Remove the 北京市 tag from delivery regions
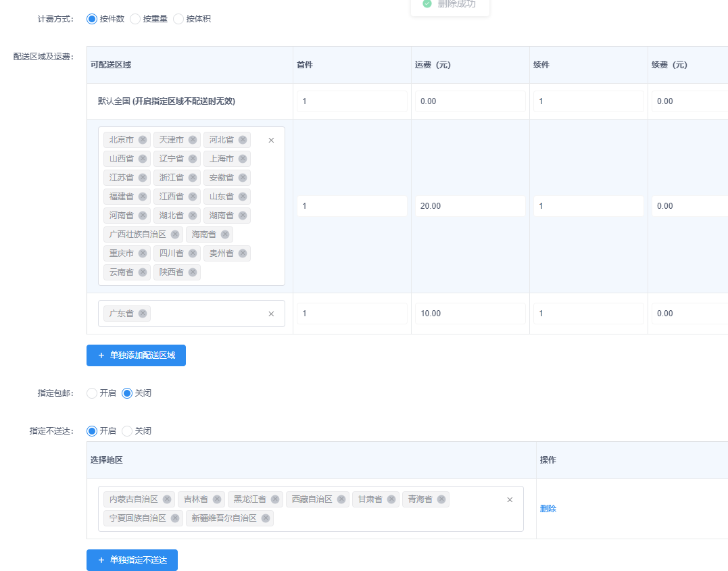 coord(143,140)
